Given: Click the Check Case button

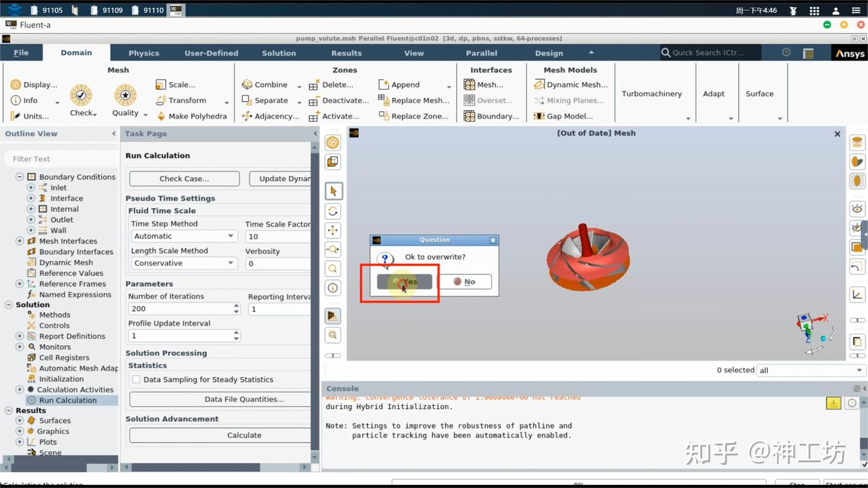Looking at the screenshot, I should pos(184,179).
